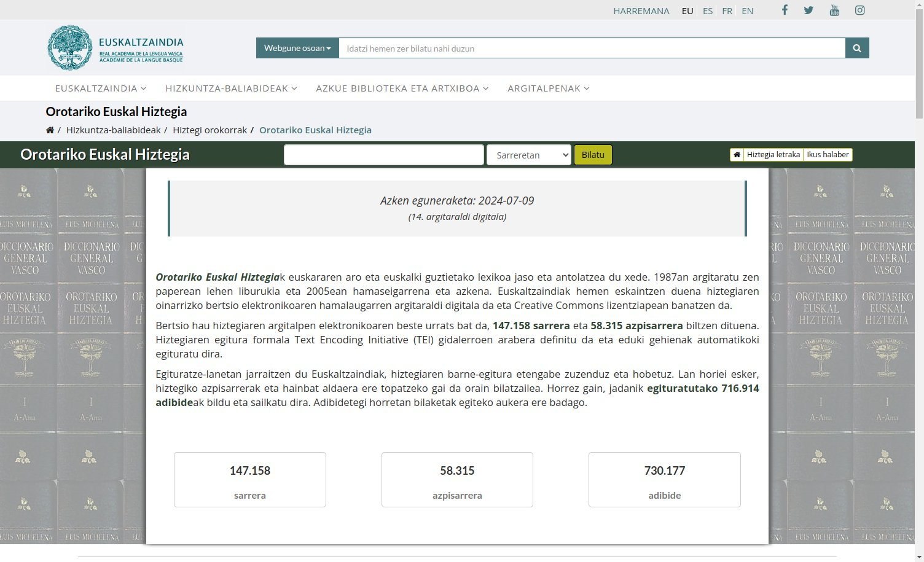
Task: Click the 58.315 azpisarrera card
Action: pos(457,480)
